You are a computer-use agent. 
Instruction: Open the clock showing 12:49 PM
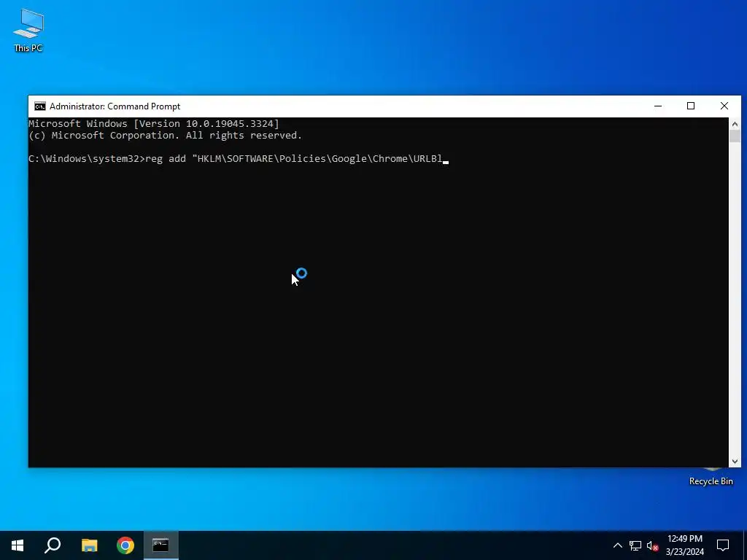(684, 545)
